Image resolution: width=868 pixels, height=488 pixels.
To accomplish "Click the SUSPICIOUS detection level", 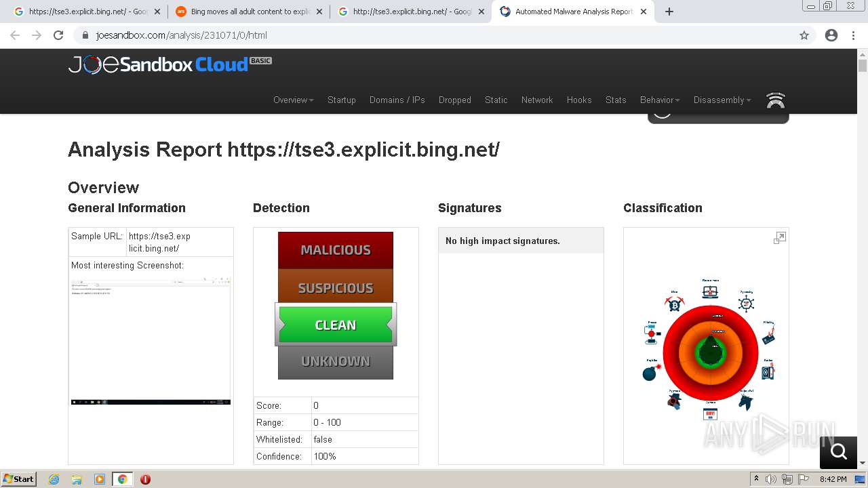I will click(x=336, y=287).
